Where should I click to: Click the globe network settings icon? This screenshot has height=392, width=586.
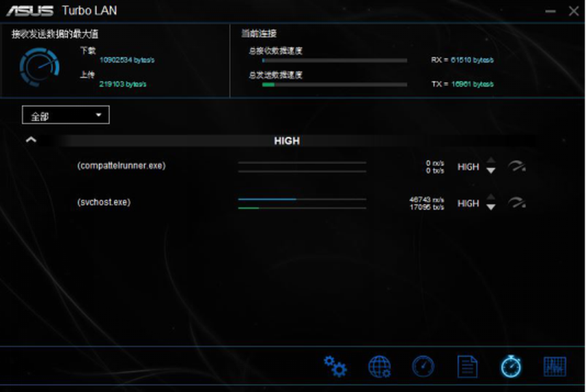point(380,367)
